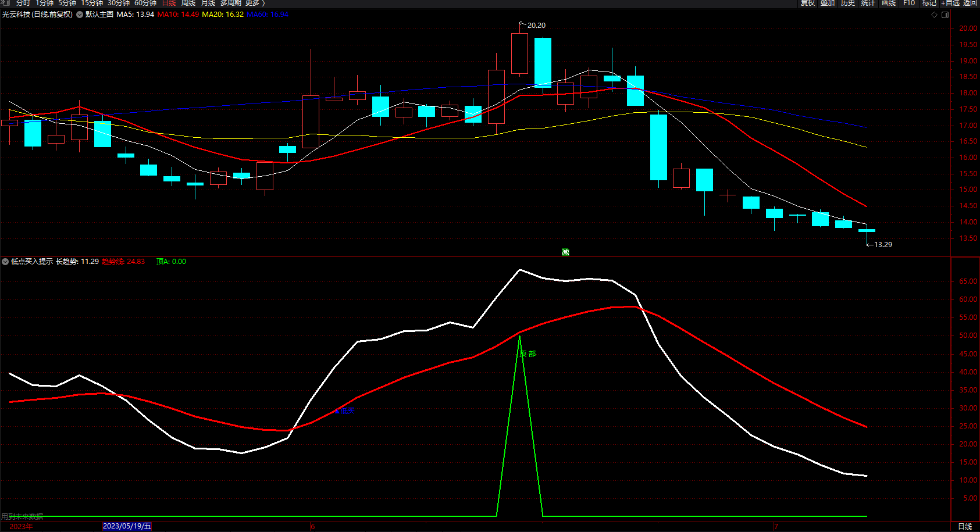
Task: Click the 2023年 year label
Action: point(21,526)
